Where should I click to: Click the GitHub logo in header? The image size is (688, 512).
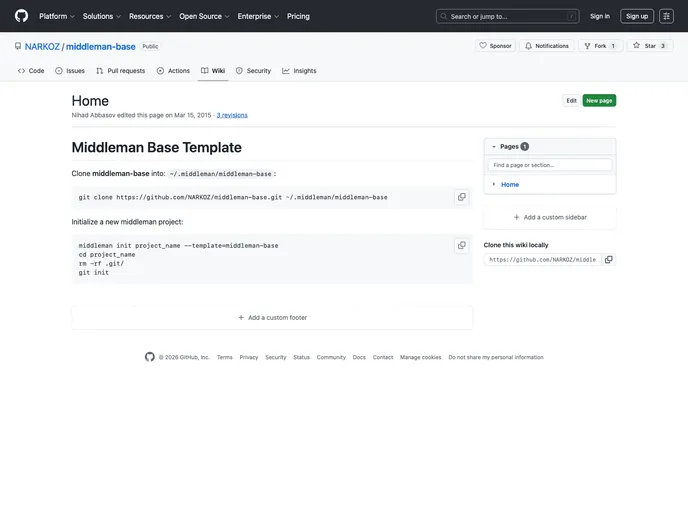click(x=22, y=16)
